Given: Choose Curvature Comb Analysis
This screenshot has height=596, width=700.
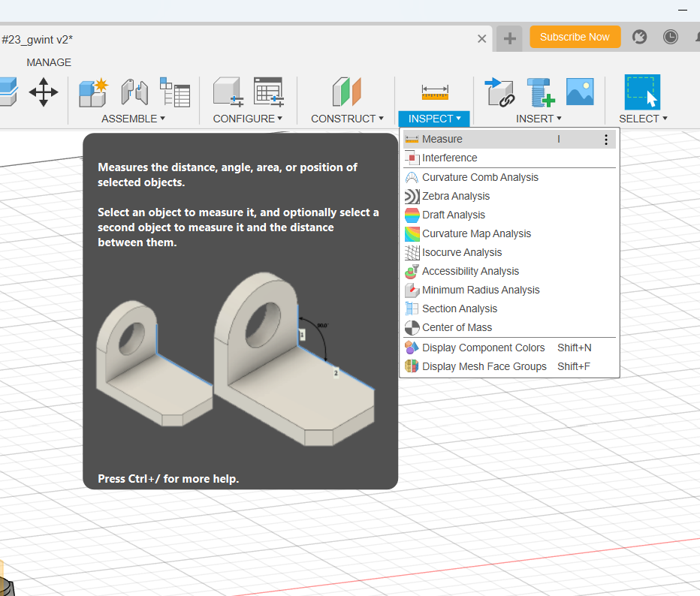Looking at the screenshot, I should pos(509,178).
